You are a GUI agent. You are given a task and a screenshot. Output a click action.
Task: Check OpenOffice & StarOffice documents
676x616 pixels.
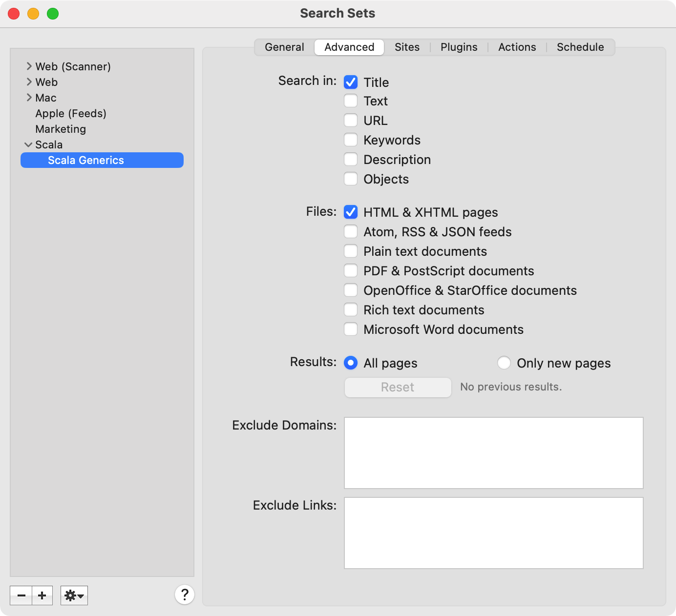(x=351, y=290)
